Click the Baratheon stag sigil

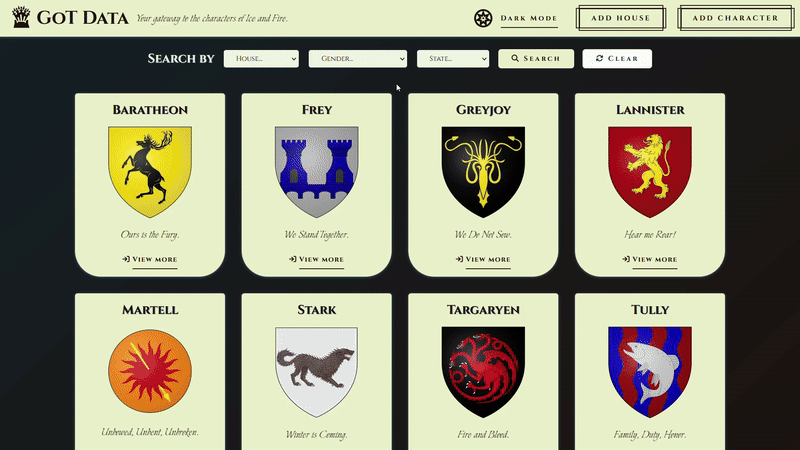[x=150, y=172]
